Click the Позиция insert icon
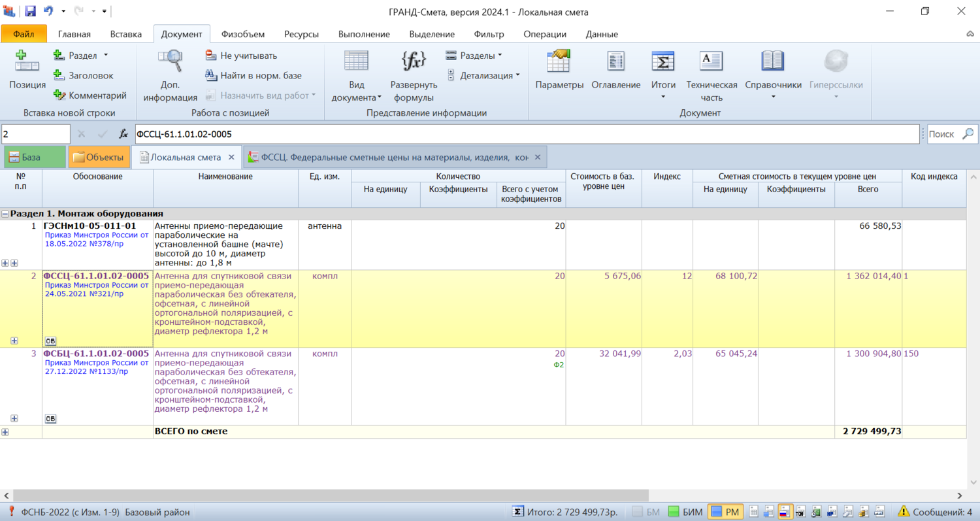980x521 pixels. click(27, 61)
